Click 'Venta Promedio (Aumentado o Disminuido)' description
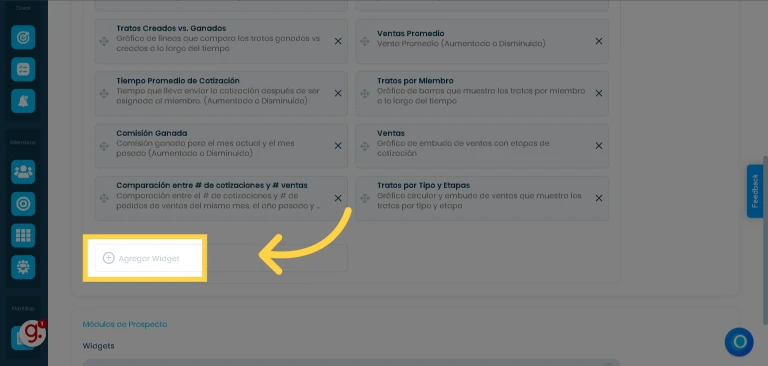Screen dimensions: 768x366 [461, 44]
